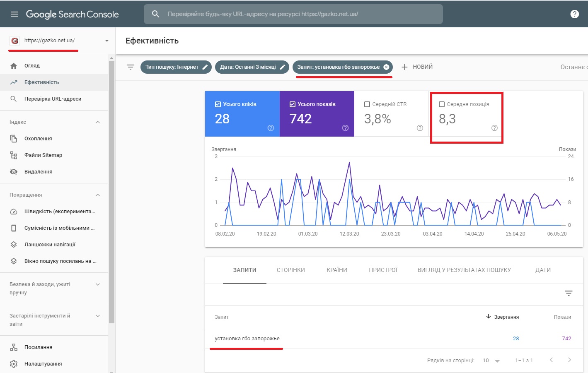Open the Охоплення report
This screenshot has height=373, width=588.
[54, 139]
